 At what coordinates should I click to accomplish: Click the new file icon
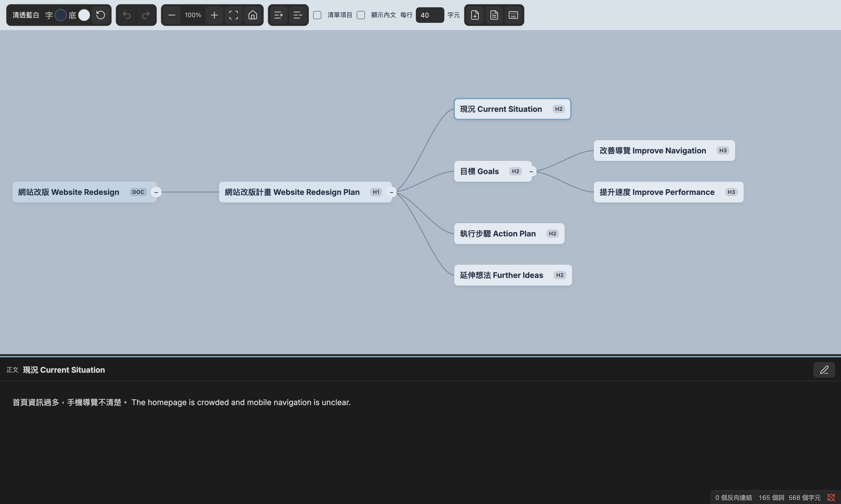[x=475, y=15]
